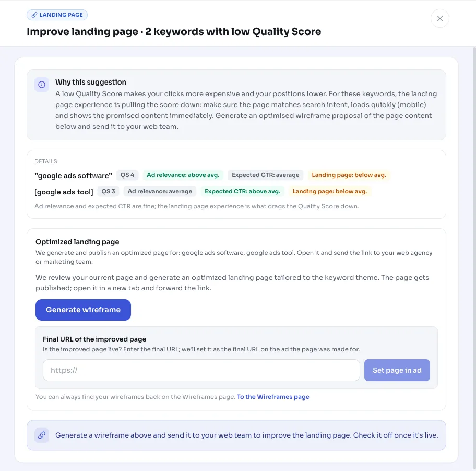Click the QS 4 score chip

click(x=127, y=175)
